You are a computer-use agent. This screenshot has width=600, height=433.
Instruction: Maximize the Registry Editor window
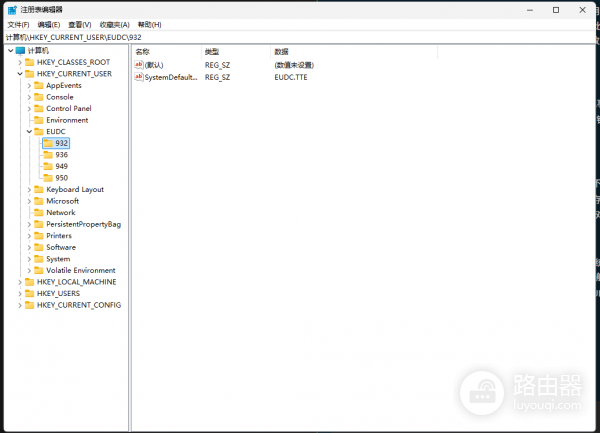(556, 10)
